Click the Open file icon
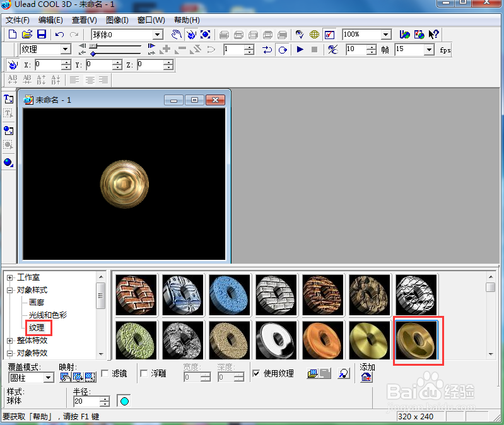The width and height of the screenshot is (504, 425). pyautogui.click(x=27, y=34)
